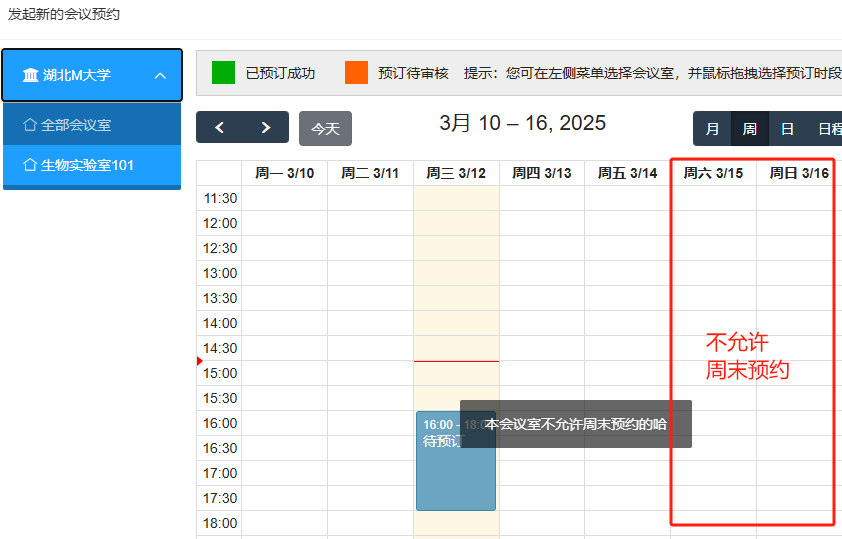This screenshot has width=842, height=539.
Task: Jump to today with 今天 button
Action: tap(325, 129)
